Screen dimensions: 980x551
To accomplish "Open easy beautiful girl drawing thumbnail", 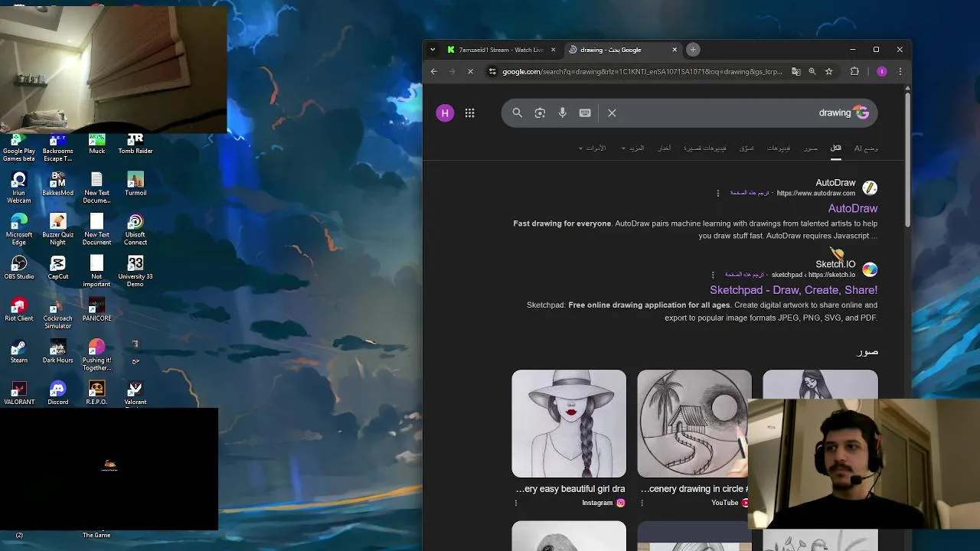I will pos(569,423).
